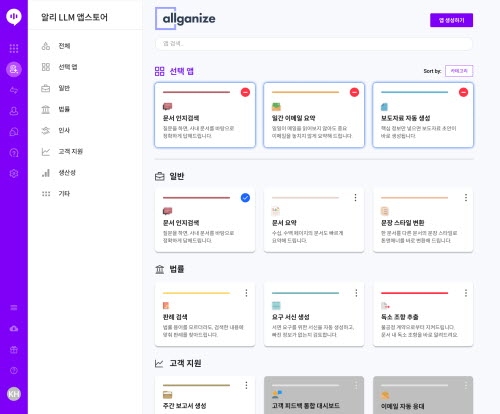The image size is (500, 414).
Task: Remove 문서 인지검색 from selected apps
Action: (x=245, y=92)
